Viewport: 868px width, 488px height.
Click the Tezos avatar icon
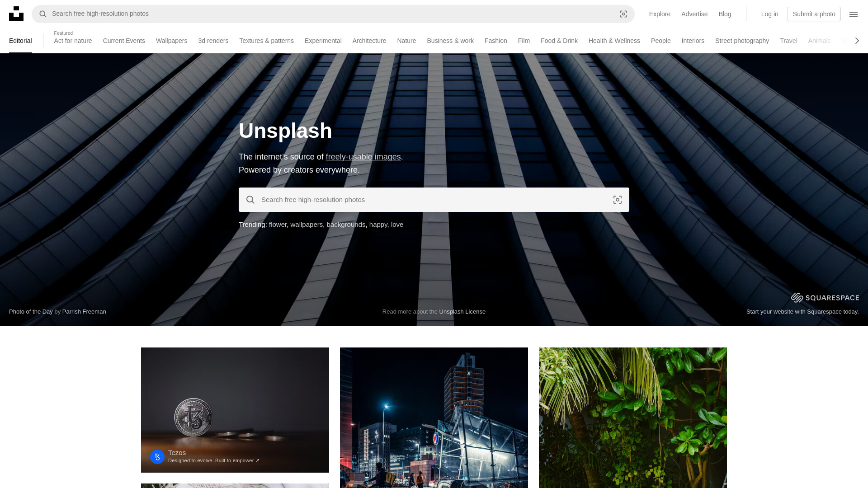(x=157, y=457)
